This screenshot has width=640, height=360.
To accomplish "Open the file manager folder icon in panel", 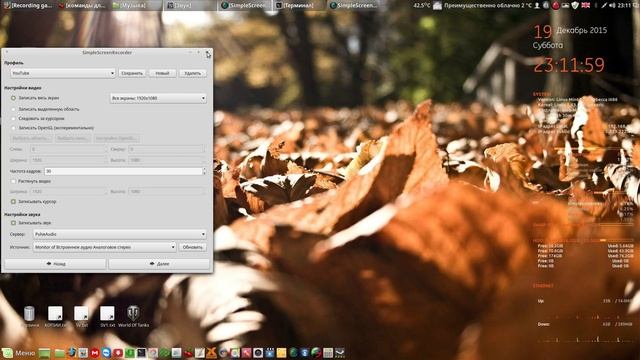I will pos(60,353).
